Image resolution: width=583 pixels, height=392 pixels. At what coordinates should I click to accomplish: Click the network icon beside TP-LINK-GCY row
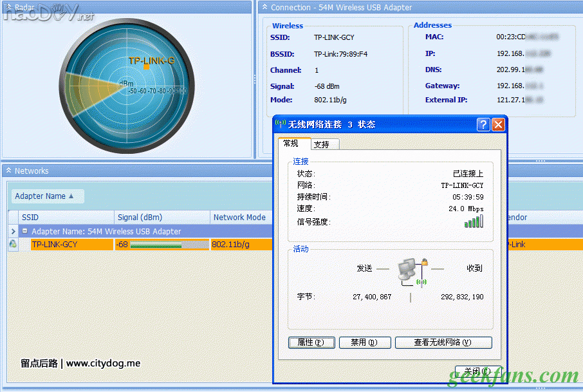tap(13, 245)
